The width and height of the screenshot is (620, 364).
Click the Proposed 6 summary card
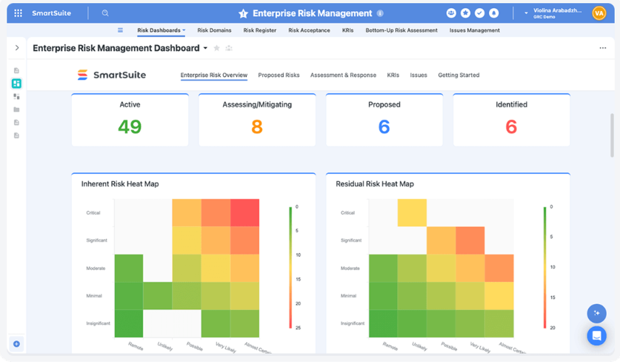(384, 120)
